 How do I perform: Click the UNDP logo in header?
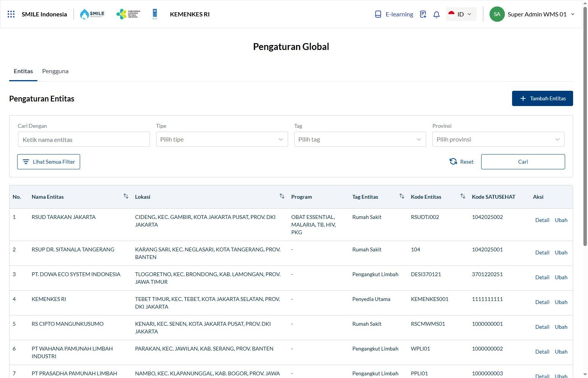155,14
